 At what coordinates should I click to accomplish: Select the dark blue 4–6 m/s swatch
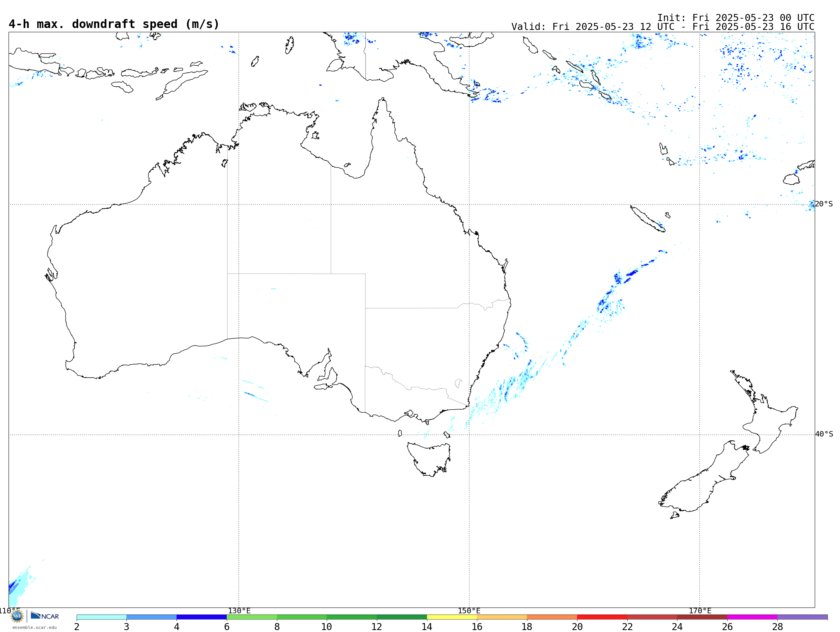click(201, 617)
